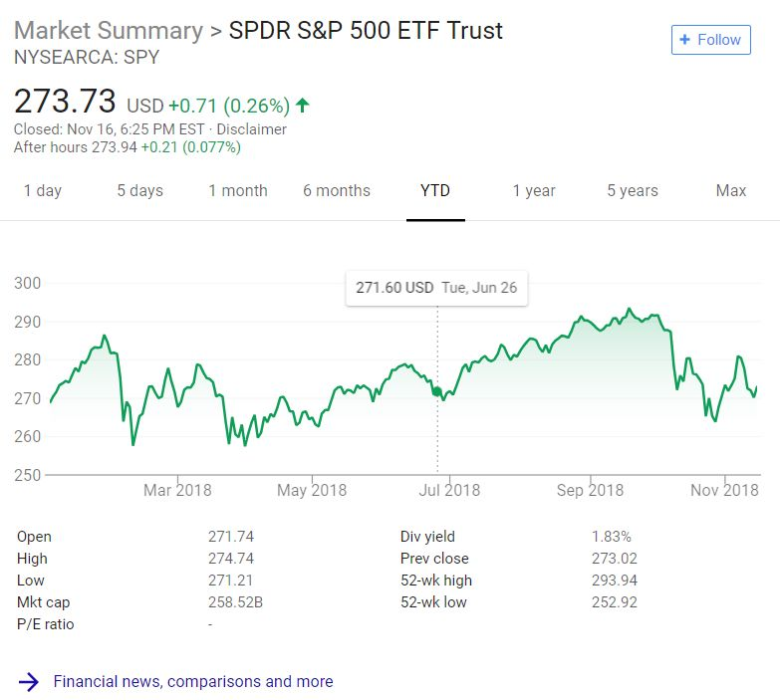Click the plus icon in Follow button
The height and width of the screenshot is (700, 780).
coord(685,39)
